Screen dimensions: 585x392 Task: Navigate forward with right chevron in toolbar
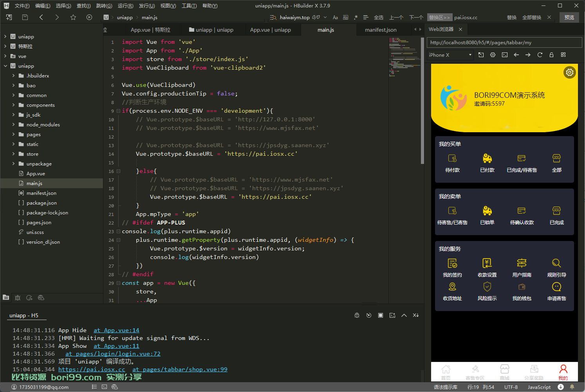coord(57,17)
